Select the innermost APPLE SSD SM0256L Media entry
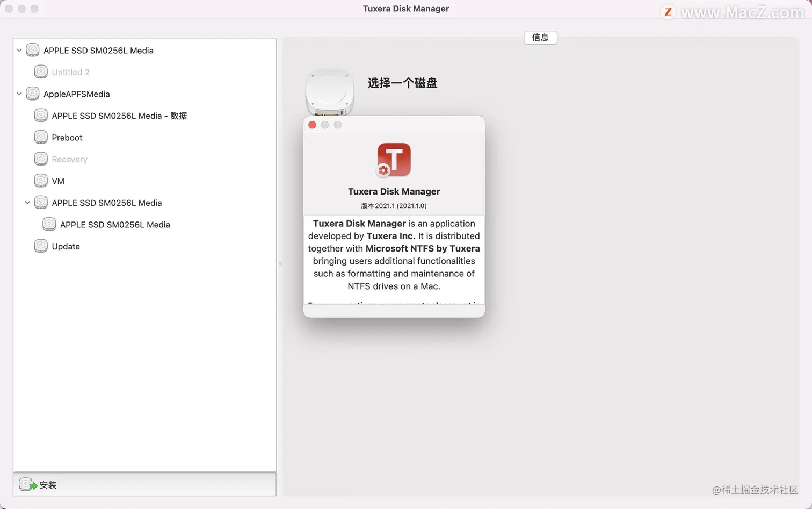Viewport: 812px width, 509px height. click(x=115, y=225)
